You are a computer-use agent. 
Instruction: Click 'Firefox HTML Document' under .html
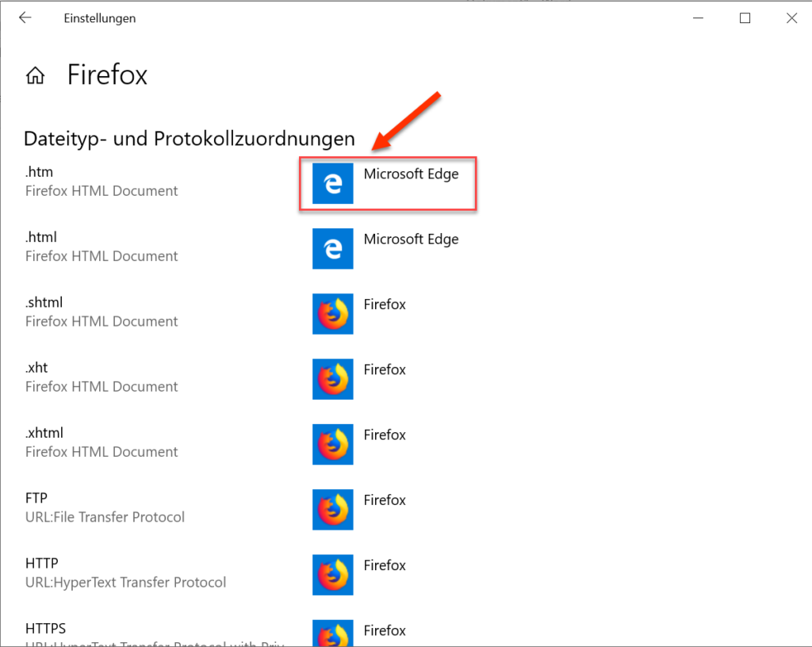101,256
